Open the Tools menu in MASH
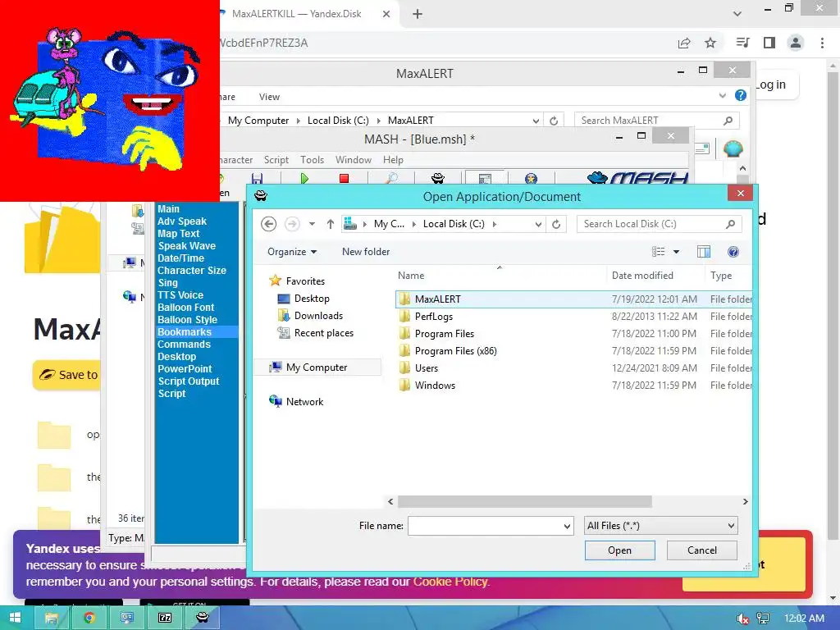Viewport: 840px width, 630px height. pos(312,160)
